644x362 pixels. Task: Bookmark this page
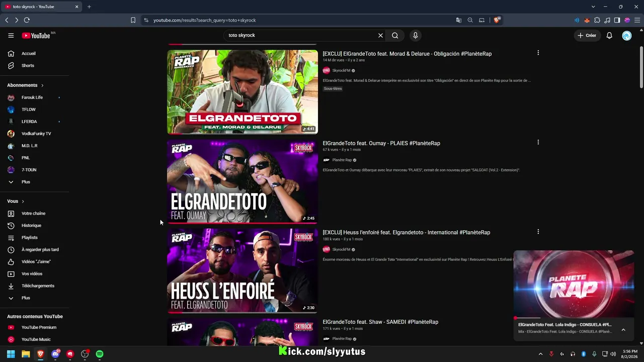click(x=133, y=20)
